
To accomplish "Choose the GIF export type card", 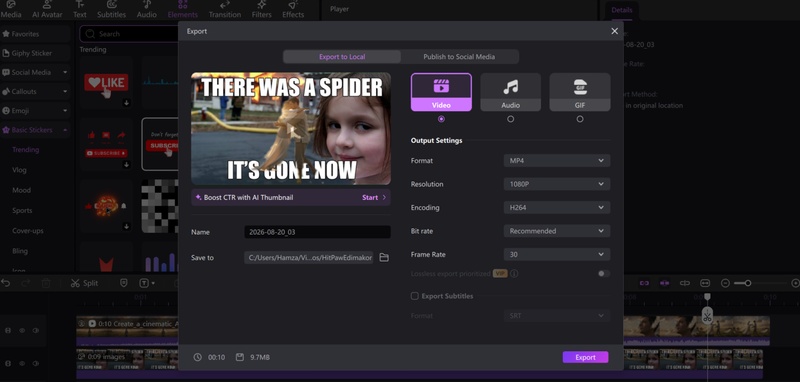I will click(580, 92).
